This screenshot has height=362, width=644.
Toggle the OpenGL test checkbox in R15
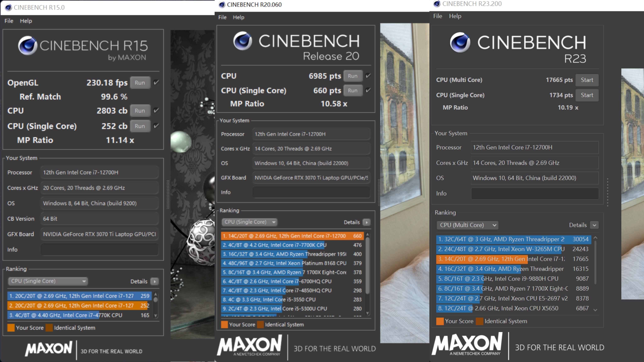pyautogui.click(x=156, y=82)
